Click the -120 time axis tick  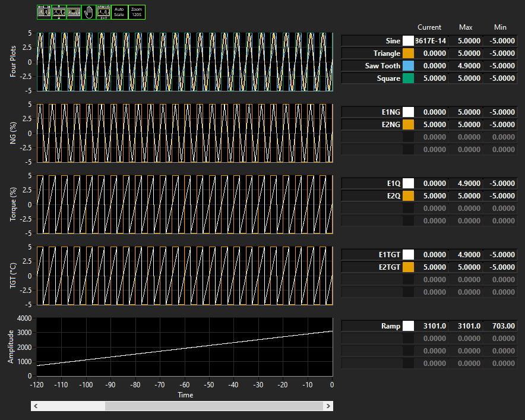point(36,385)
